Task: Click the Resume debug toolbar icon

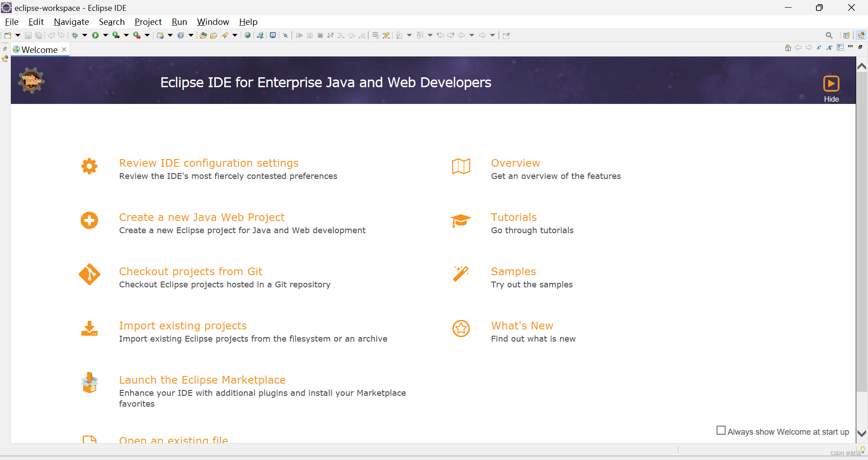Action: (x=299, y=35)
